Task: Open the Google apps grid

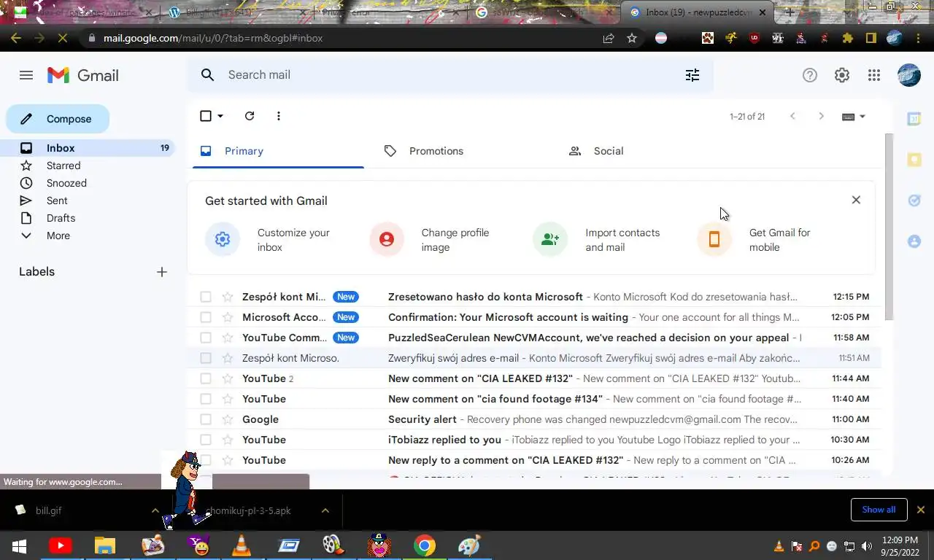Action: point(874,75)
